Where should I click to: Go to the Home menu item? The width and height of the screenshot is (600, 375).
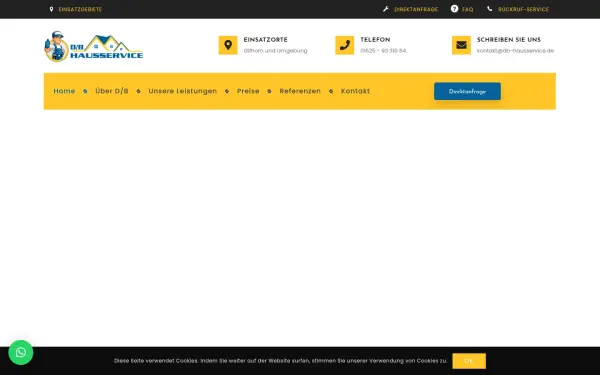click(x=64, y=91)
